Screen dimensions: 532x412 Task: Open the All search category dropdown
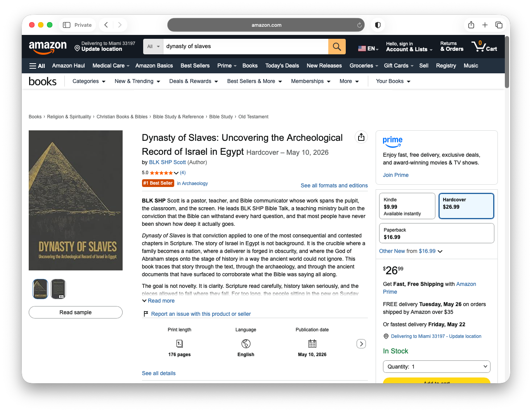153,47
